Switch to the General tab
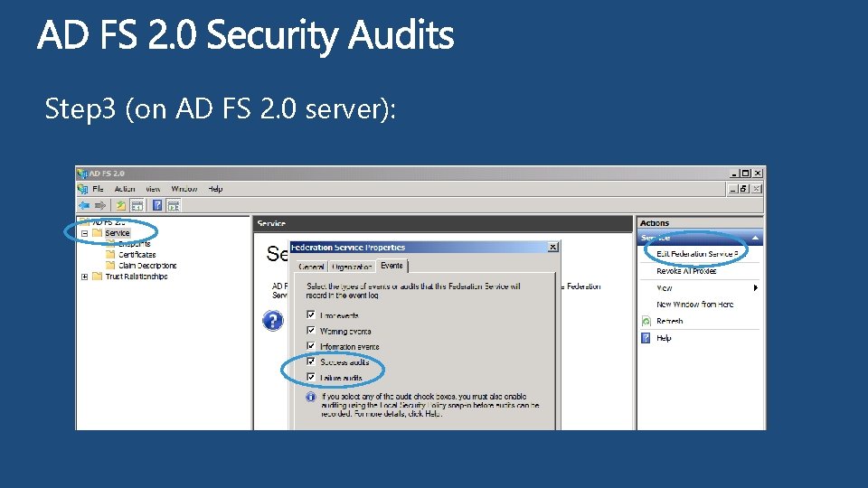This screenshot has width=868, height=488. point(311,267)
